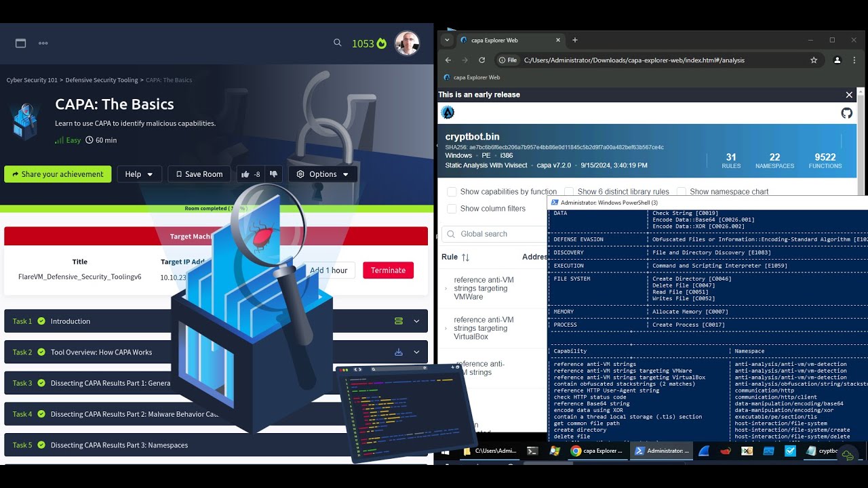Viewport: 868px width, 488px height.
Task: Click the red Terminate button
Action: click(x=388, y=270)
